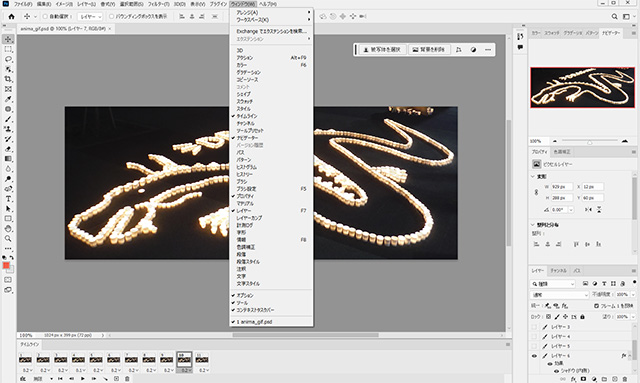Open the fx layer style icon in Layers footer
Screen dimensions: 640x383
click(573, 379)
